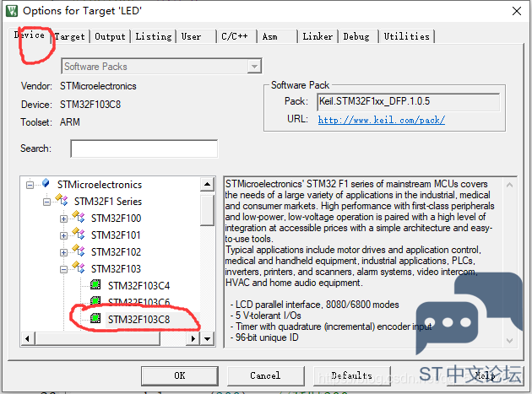Click the Pack name field
Viewport: 532px width, 394px height.
(x=409, y=101)
